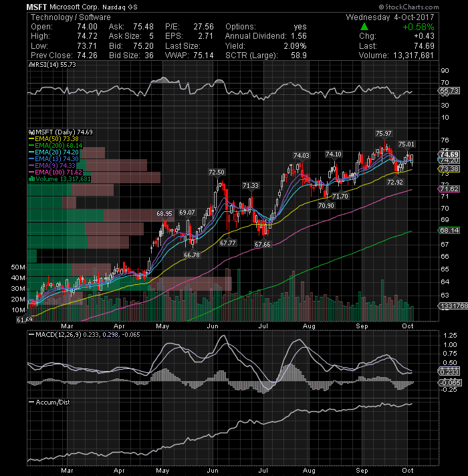
Task: Click the Nasdaq GS exchange label
Action: [x=120, y=7]
